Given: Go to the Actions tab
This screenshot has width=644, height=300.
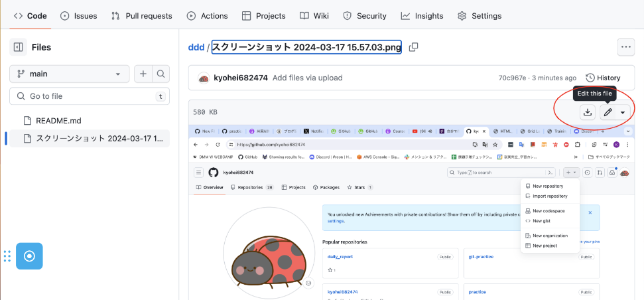Looking at the screenshot, I should (207, 16).
